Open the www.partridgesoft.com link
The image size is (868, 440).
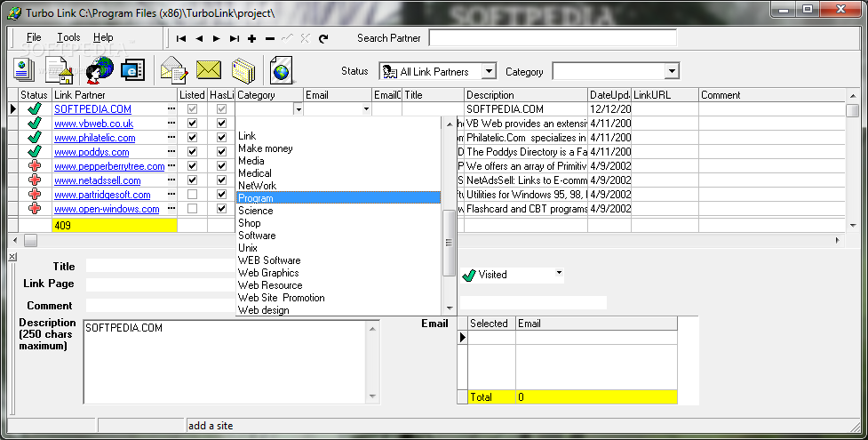click(x=102, y=195)
